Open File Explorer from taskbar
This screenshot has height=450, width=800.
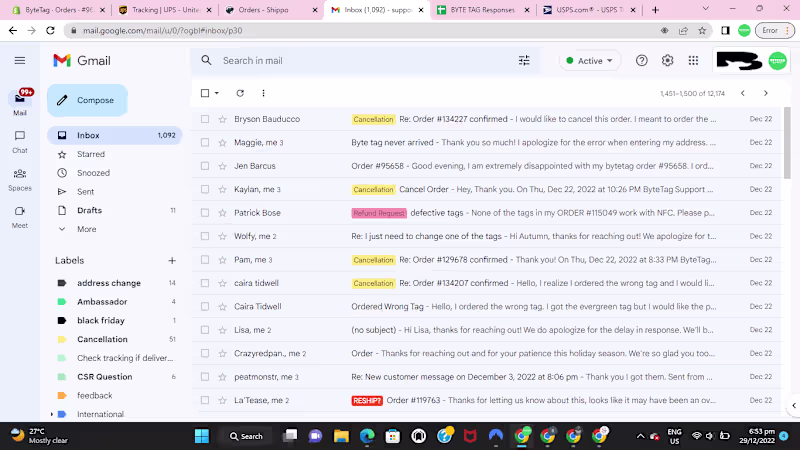coord(341,436)
